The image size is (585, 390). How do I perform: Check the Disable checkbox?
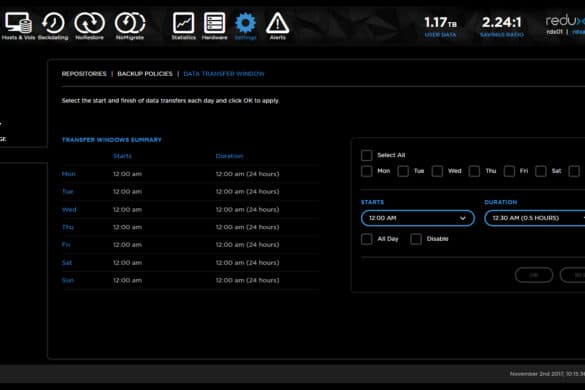pyautogui.click(x=416, y=239)
